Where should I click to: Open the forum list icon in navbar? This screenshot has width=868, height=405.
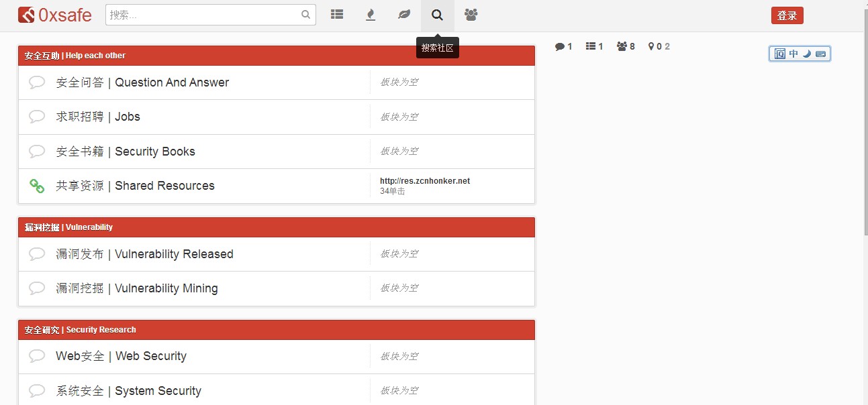(337, 15)
